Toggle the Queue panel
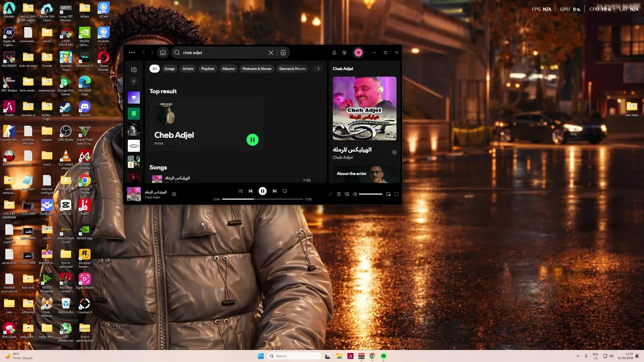This screenshot has height=362, width=644. (x=339, y=194)
